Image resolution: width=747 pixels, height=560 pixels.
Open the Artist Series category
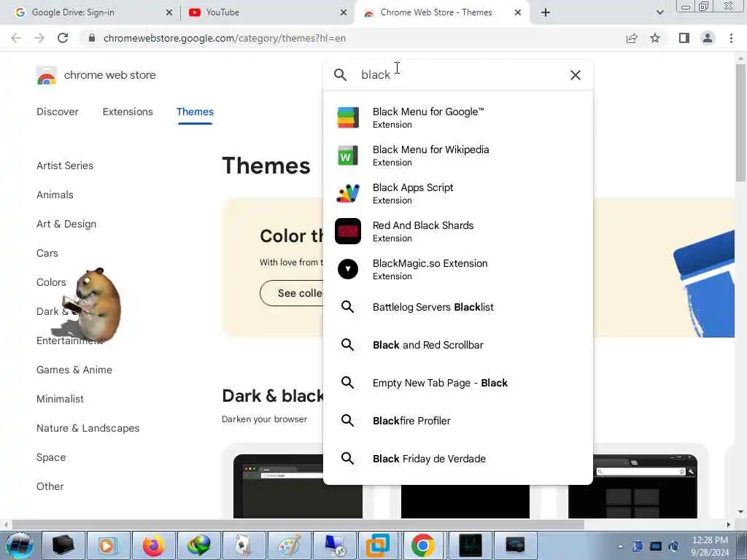point(65,166)
